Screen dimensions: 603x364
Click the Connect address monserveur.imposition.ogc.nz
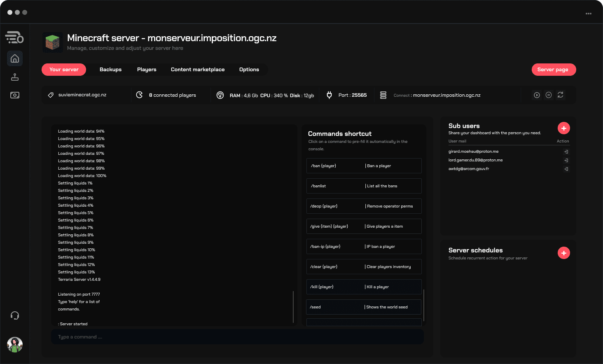(x=446, y=95)
